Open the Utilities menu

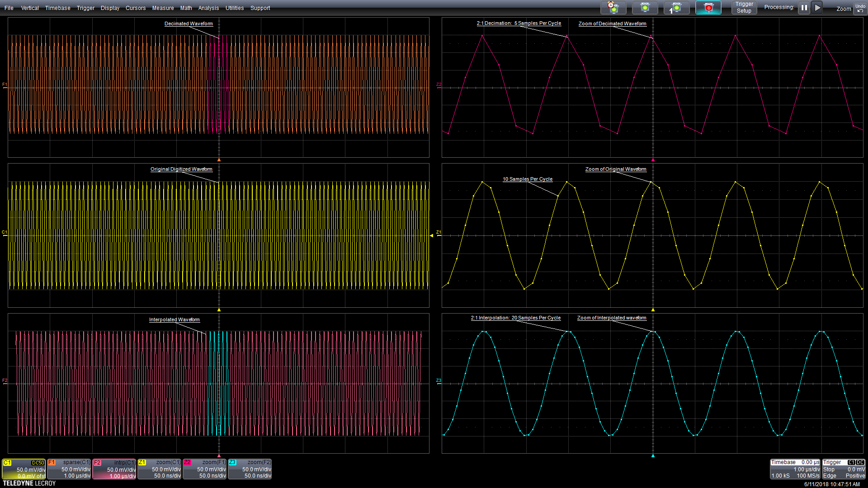coord(234,8)
